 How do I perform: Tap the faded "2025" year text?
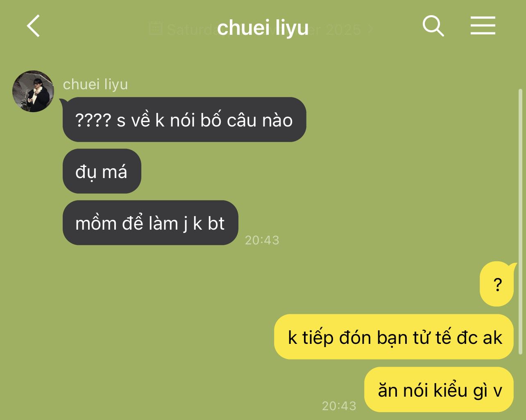pos(343,29)
